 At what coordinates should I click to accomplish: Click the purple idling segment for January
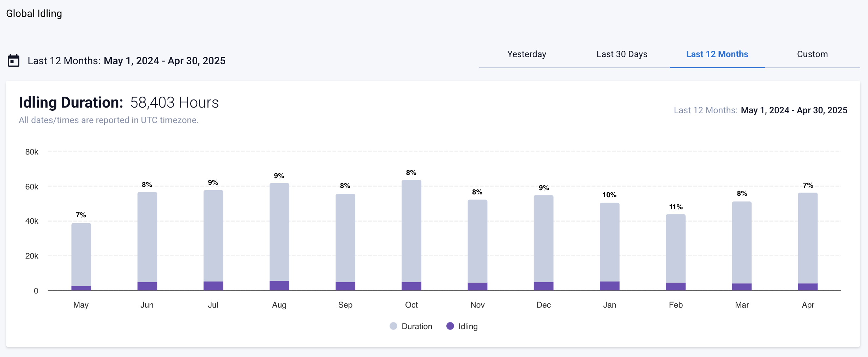[x=609, y=286]
